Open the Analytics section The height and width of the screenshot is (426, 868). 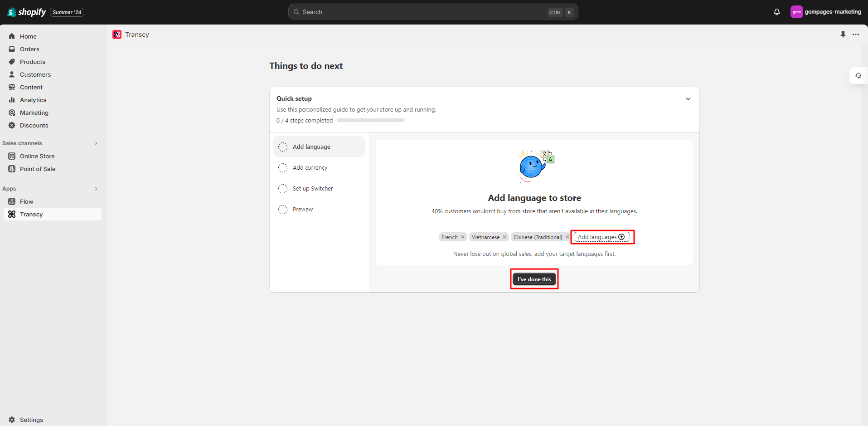click(33, 100)
